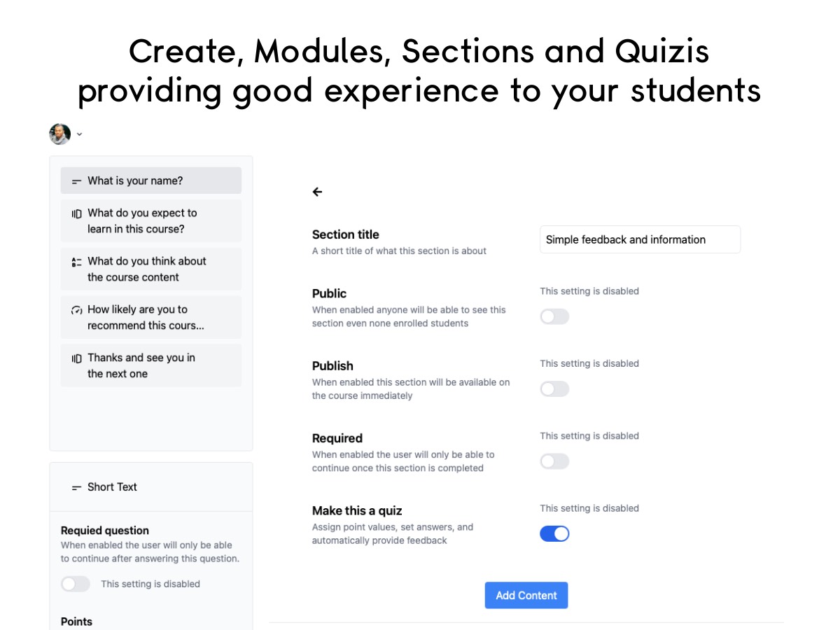Disable the 'Make this a quiz' toggle

pos(554,534)
